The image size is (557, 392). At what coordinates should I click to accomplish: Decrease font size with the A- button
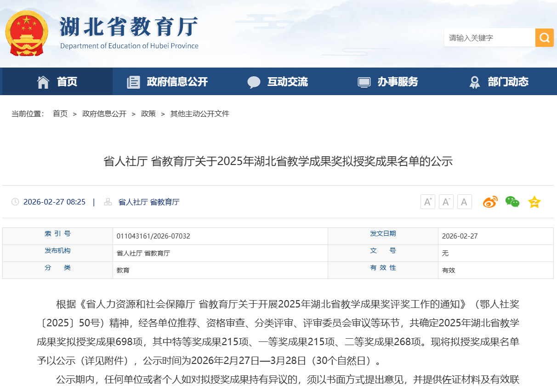[446, 202]
